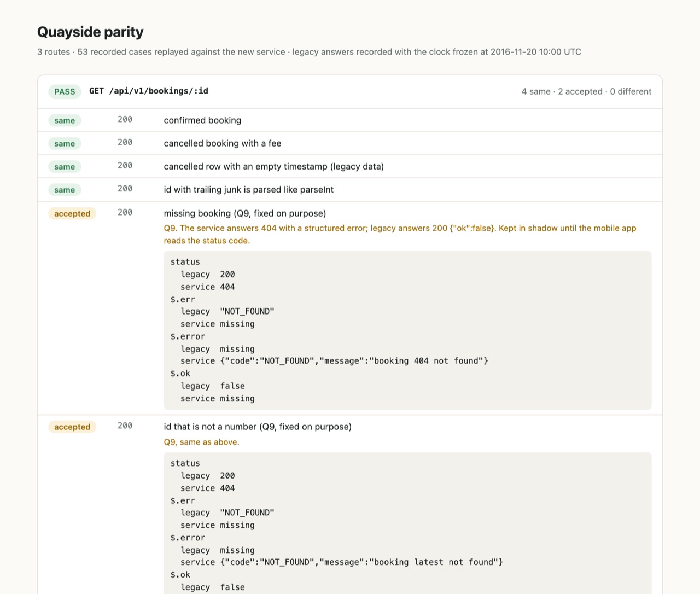The width and height of the screenshot is (700, 594).
Task: Click 200 status in the trailing junk row
Action: 125,188
